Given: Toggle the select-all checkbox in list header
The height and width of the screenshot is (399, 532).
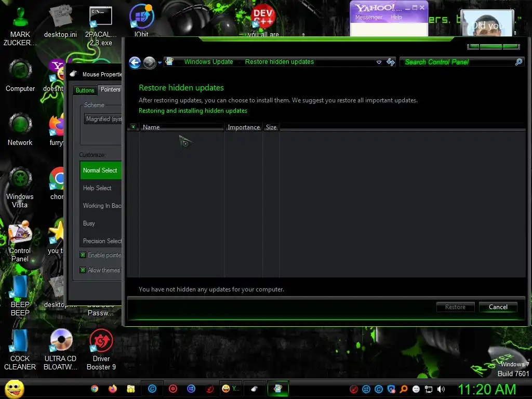Looking at the screenshot, I should click(133, 127).
